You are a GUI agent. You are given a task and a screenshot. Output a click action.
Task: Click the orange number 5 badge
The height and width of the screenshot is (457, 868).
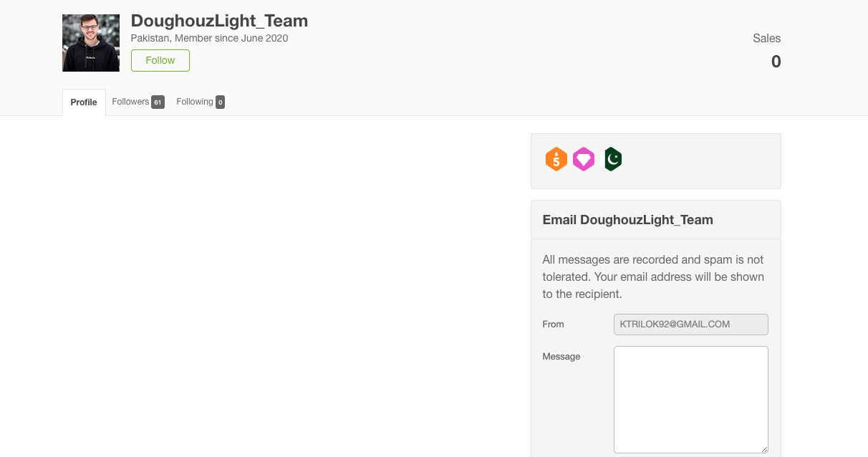pyautogui.click(x=556, y=159)
